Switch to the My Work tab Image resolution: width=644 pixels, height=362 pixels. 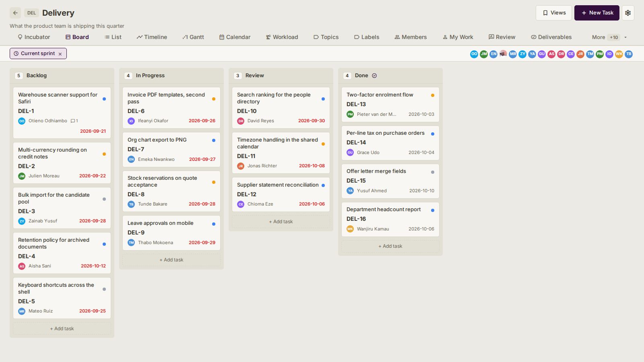coord(458,37)
